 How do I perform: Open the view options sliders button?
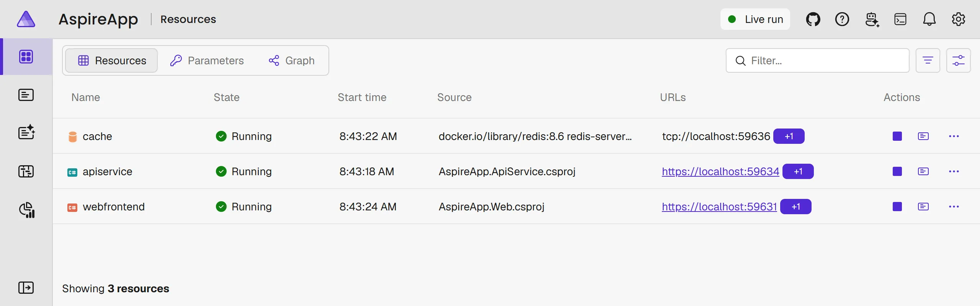(959, 60)
